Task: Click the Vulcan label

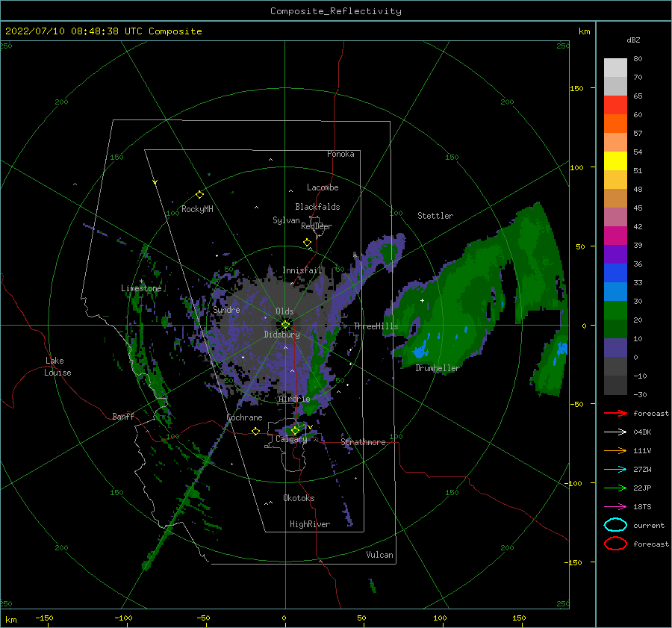Action: (x=380, y=555)
